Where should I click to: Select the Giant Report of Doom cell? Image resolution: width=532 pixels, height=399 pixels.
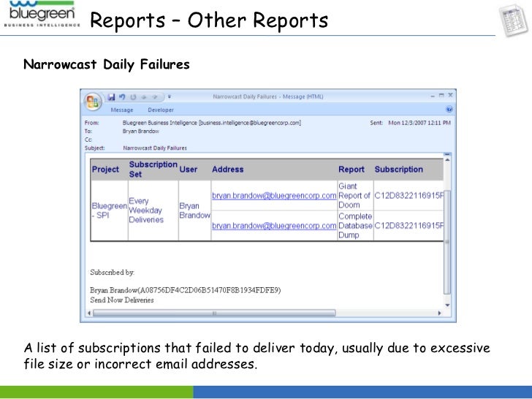[x=356, y=195]
